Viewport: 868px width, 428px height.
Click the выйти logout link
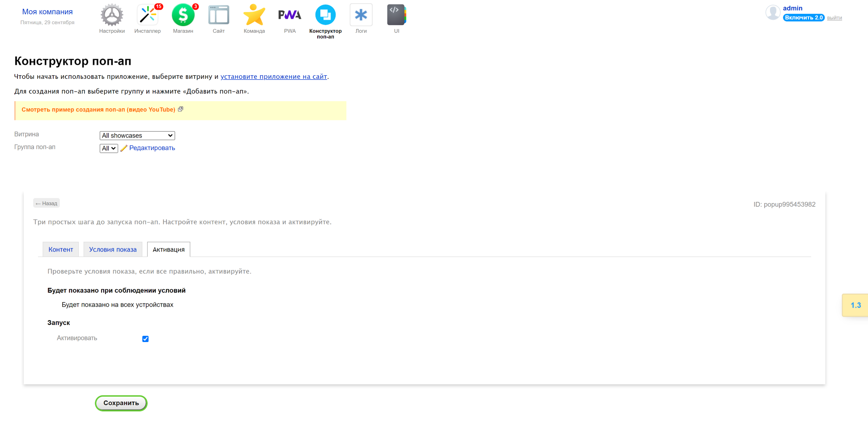point(834,18)
